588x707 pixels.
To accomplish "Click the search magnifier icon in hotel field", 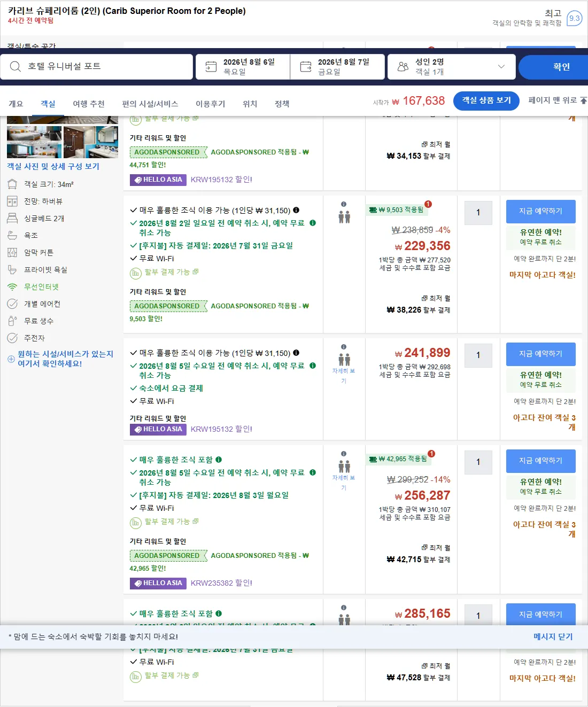I will click(x=16, y=66).
